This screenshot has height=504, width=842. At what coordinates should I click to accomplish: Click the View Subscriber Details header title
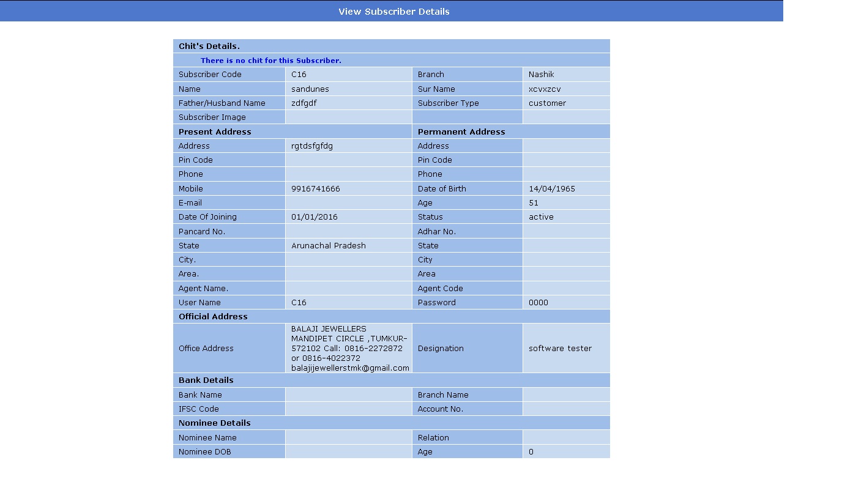click(x=394, y=12)
